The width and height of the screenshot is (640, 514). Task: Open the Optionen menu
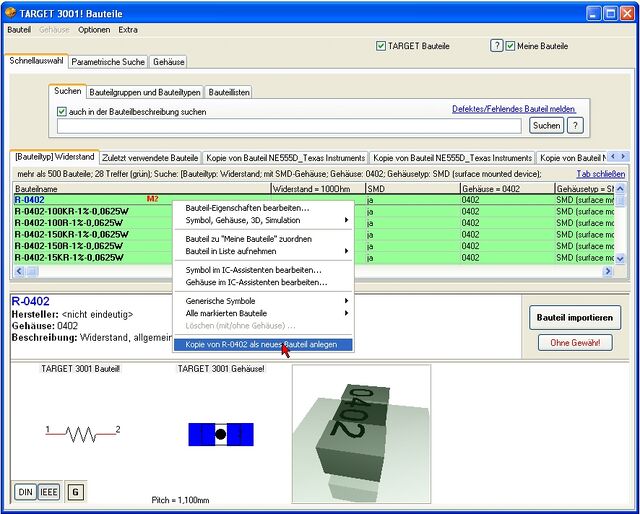(94, 30)
